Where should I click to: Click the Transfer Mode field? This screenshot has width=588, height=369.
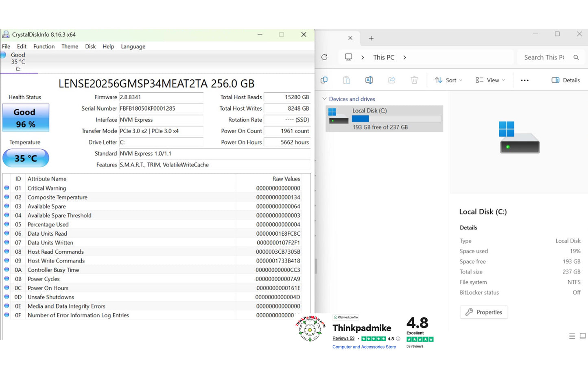tap(161, 131)
